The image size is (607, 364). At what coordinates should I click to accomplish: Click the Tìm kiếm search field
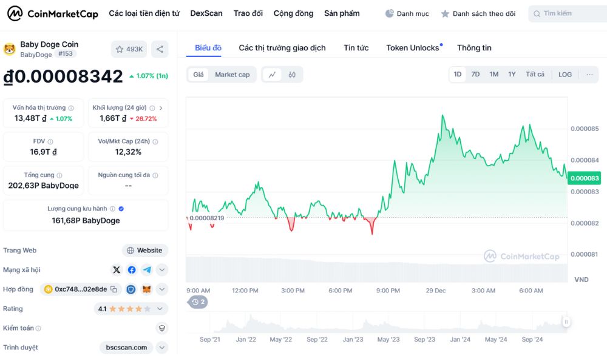click(568, 14)
